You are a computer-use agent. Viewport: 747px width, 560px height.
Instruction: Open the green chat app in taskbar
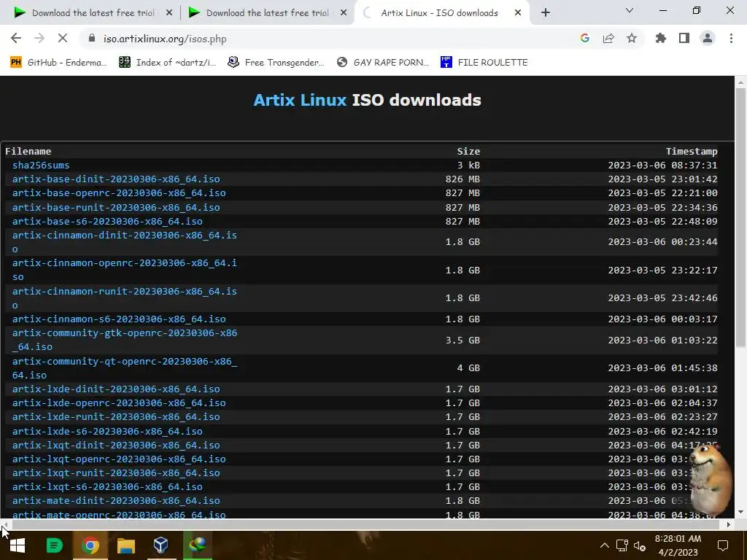[x=54, y=545]
